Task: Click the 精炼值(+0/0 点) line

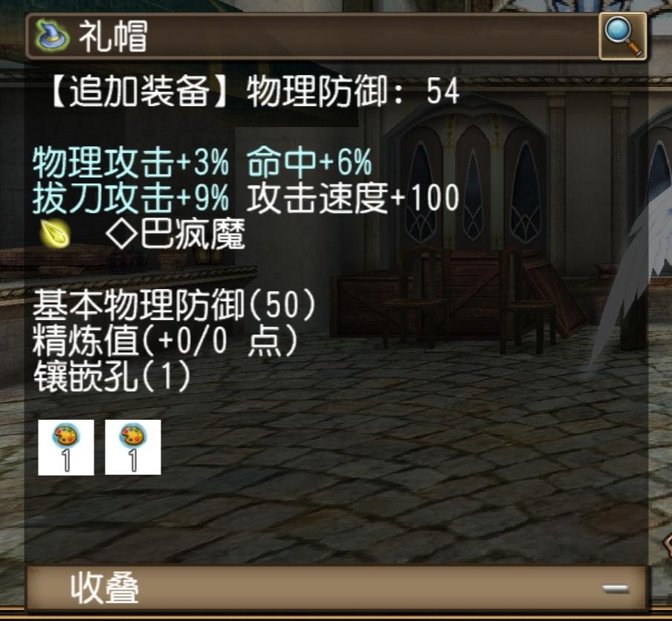Action: point(166,341)
